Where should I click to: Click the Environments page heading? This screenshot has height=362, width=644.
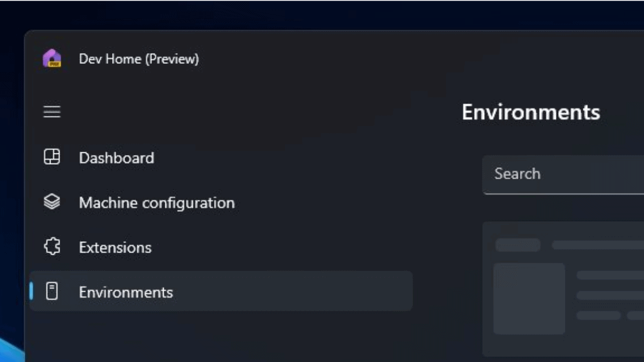click(x=531, y=112)
